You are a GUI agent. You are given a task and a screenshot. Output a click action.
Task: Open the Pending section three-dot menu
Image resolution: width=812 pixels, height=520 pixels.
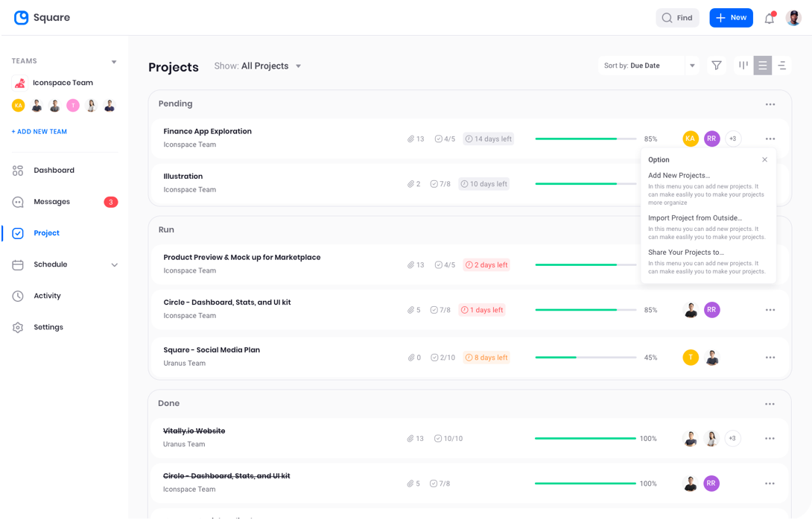click(770, 104)
